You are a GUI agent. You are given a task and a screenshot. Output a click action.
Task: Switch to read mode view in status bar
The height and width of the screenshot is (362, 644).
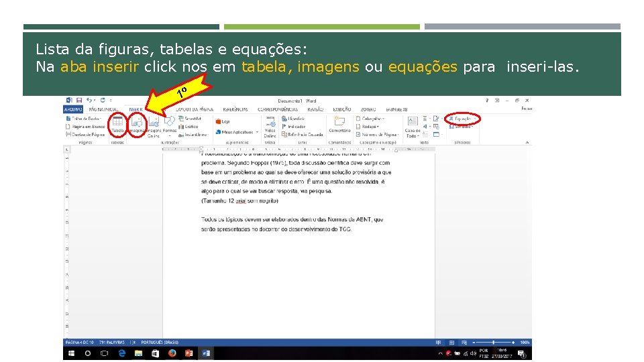coord(439,343)
